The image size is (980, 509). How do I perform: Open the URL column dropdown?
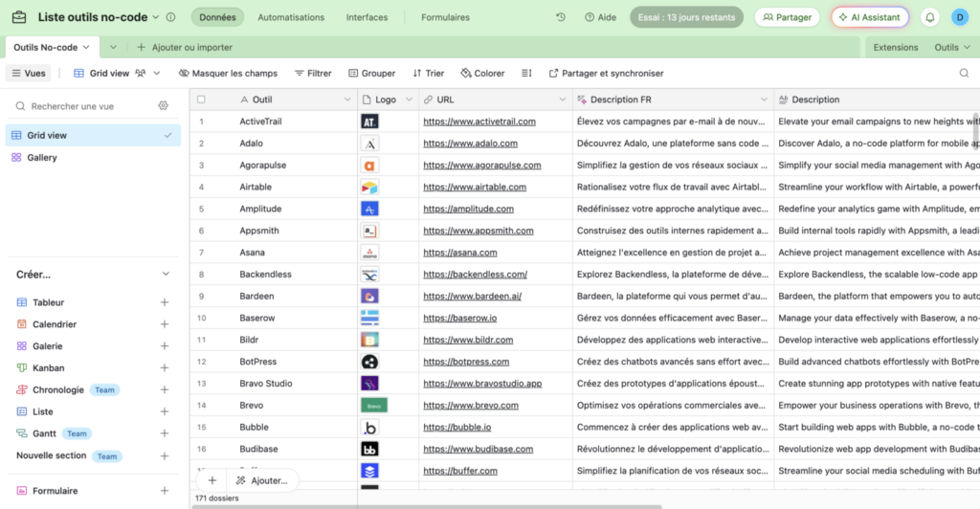click(563, 100)
